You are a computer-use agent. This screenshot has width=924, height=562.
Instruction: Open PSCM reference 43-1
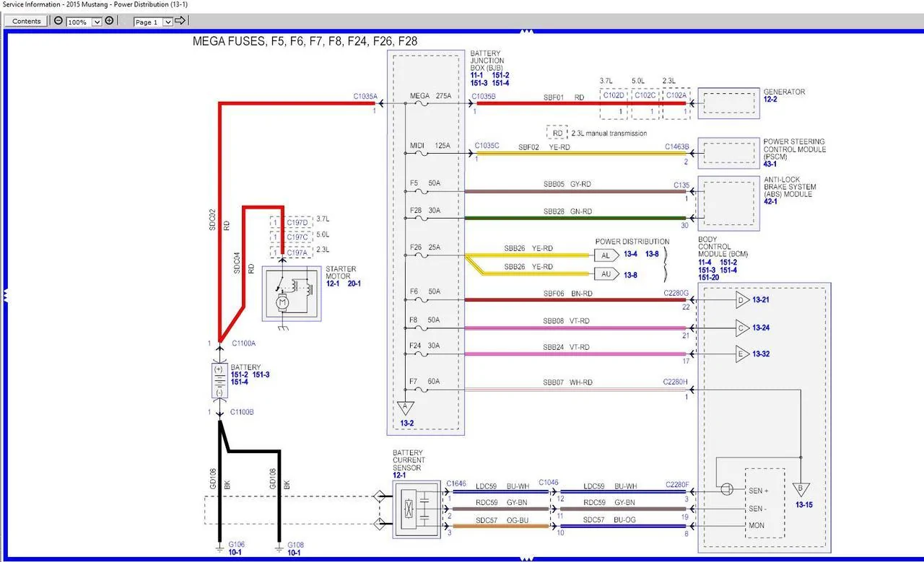tap(770, 164)
